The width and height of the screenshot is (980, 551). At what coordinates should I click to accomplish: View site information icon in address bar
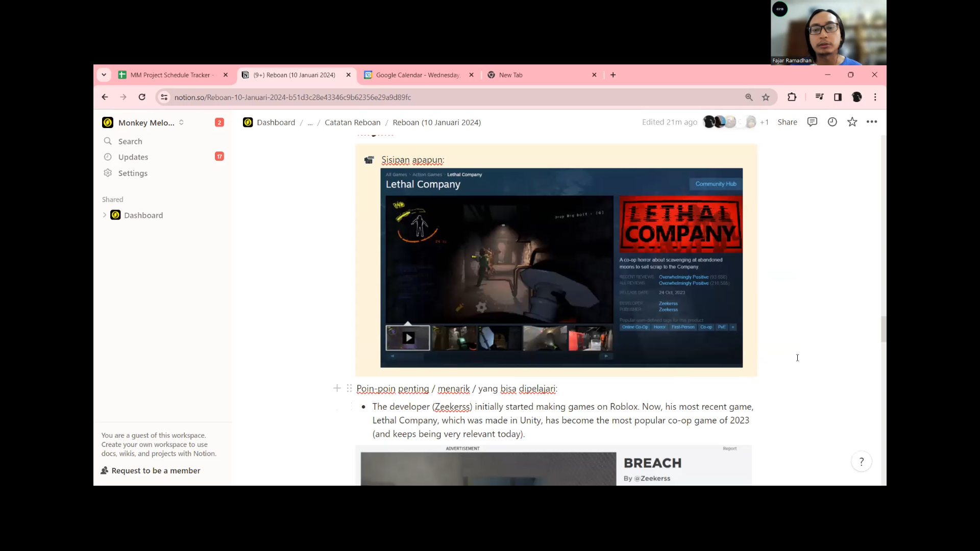coord(164,97)
